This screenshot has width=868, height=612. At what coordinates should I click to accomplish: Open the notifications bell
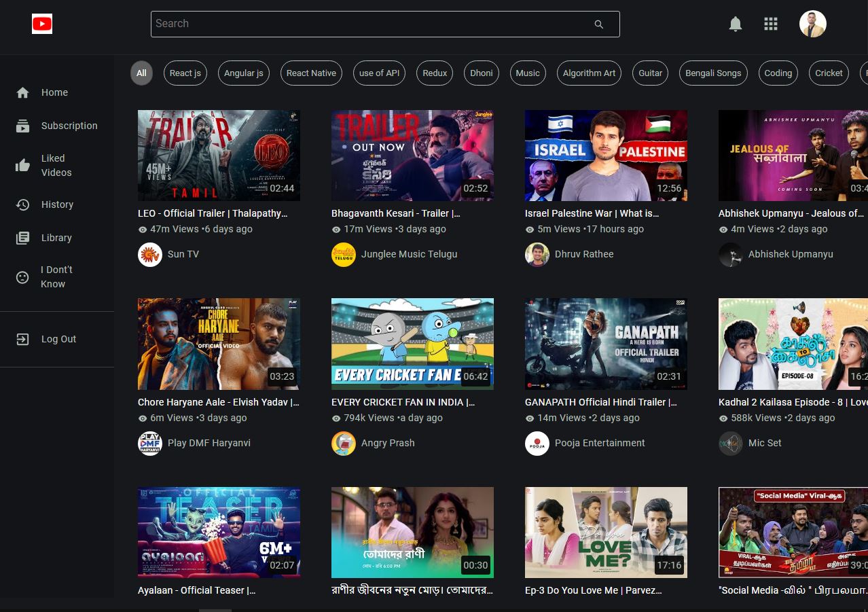pyautogui.click(x=735, y=24)
